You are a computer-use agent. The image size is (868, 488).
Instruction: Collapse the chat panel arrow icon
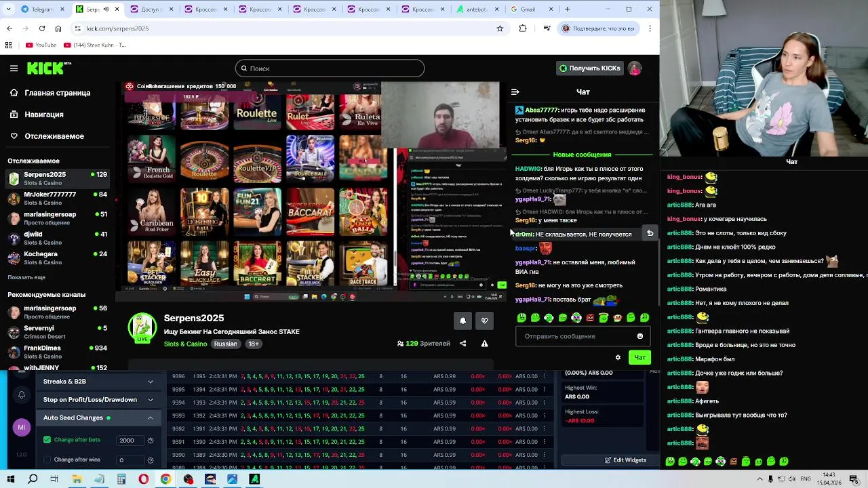(x=515, y=91)
